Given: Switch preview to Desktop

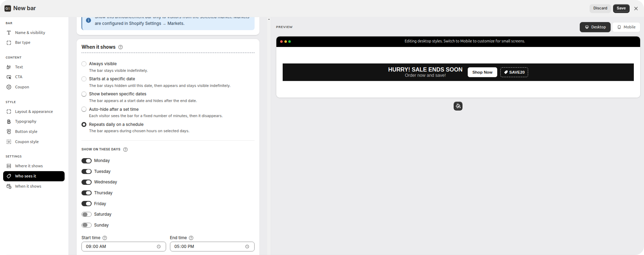Looking at the screenshot, I should tap(595, 27).
